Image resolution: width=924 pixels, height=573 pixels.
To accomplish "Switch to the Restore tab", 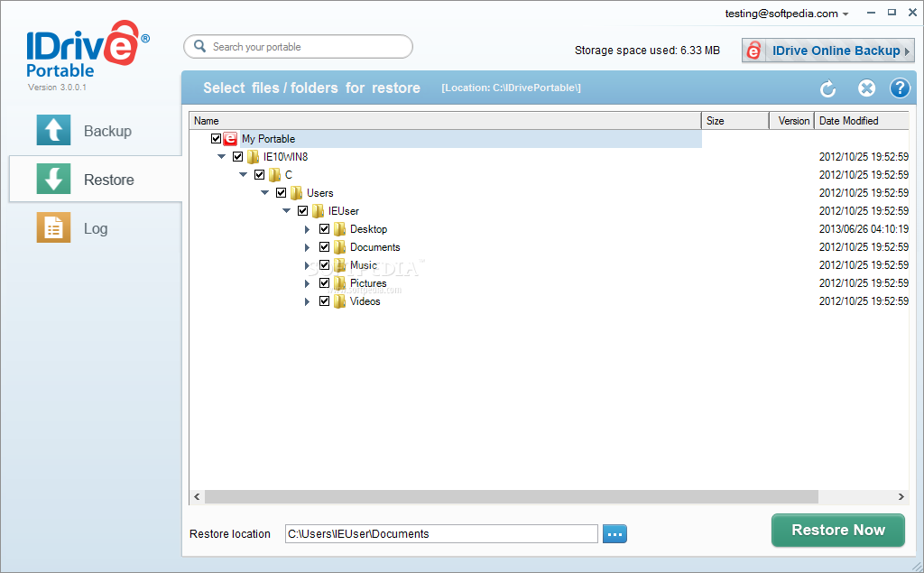I will click(x=96, y=180).
